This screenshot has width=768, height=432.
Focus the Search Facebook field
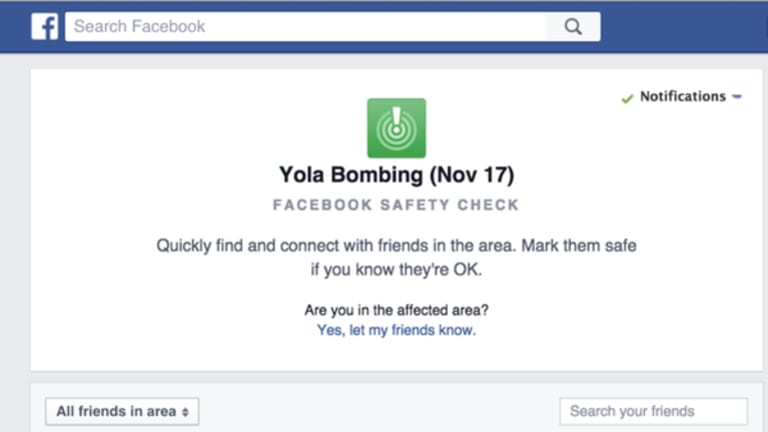coord(305,26)
